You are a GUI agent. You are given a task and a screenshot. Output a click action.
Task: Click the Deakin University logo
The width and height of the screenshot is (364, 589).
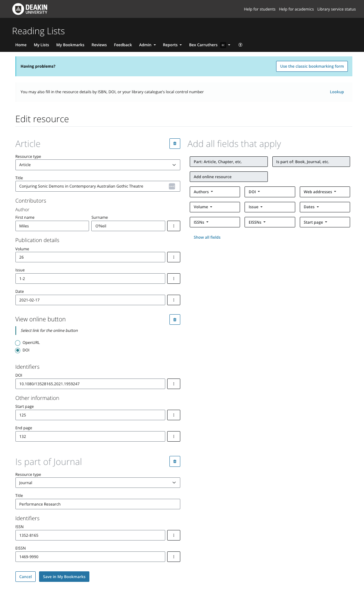click(x=30, y=9)
